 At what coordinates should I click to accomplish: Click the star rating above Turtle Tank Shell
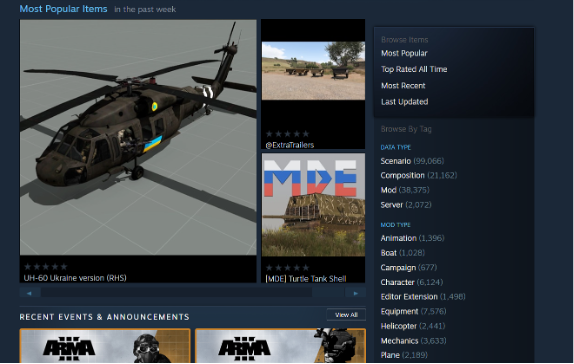(287, 268)
